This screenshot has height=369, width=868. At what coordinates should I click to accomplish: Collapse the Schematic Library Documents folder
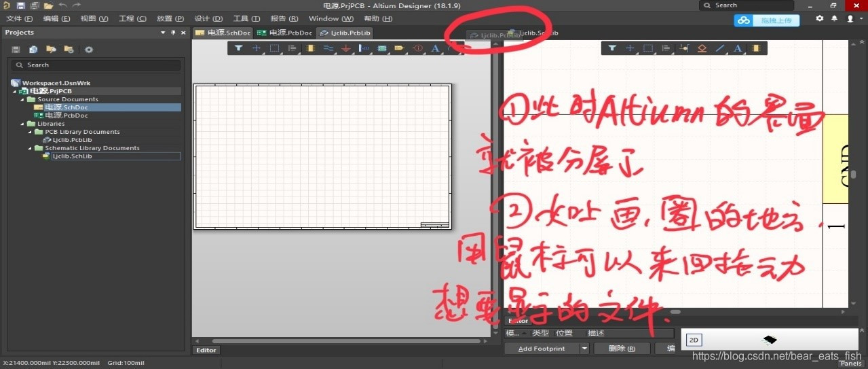[x=30, y=148]
